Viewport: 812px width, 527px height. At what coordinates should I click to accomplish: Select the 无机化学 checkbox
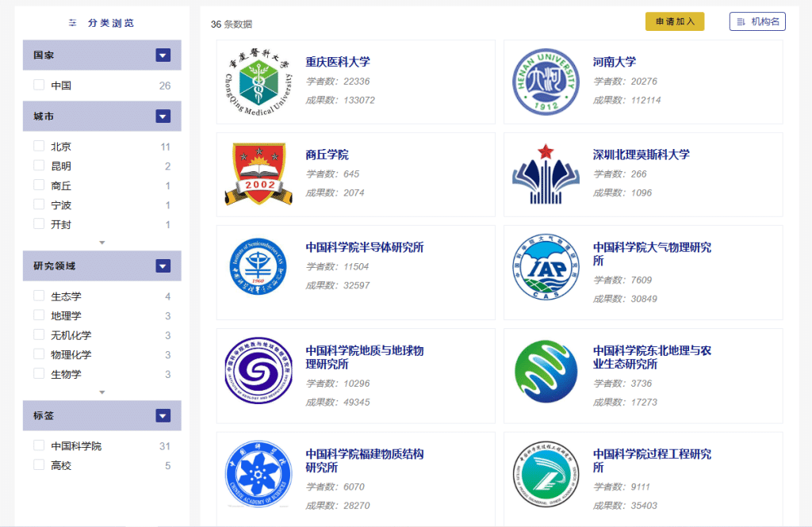(x=39, y=334)
